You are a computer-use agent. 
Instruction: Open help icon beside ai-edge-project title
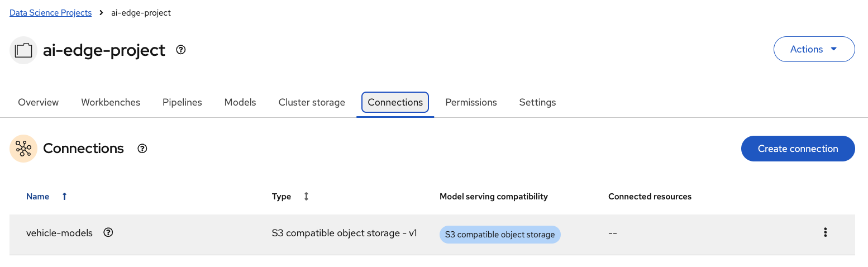click(180, 50)
